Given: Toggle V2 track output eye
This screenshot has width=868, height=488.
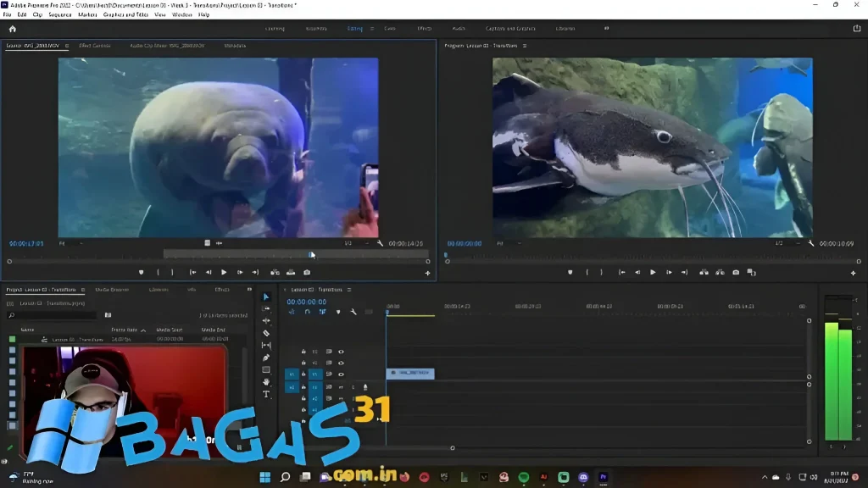Looking at the screenshot, I should 341,363.
